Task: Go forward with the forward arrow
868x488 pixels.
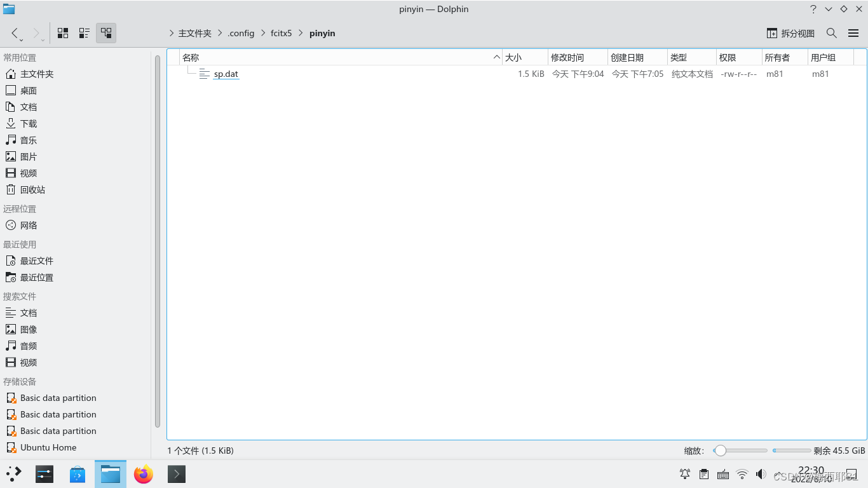Action: (x=36, y=33)
